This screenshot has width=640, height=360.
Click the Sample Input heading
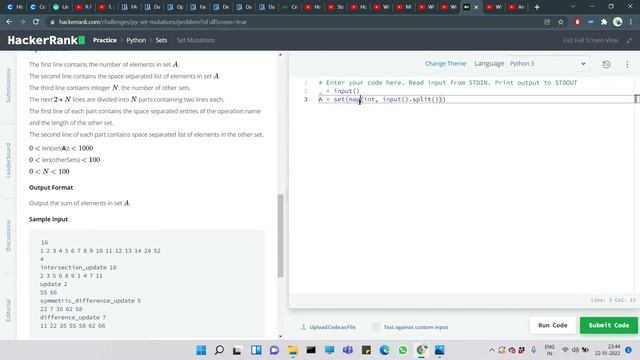(48, 219)
